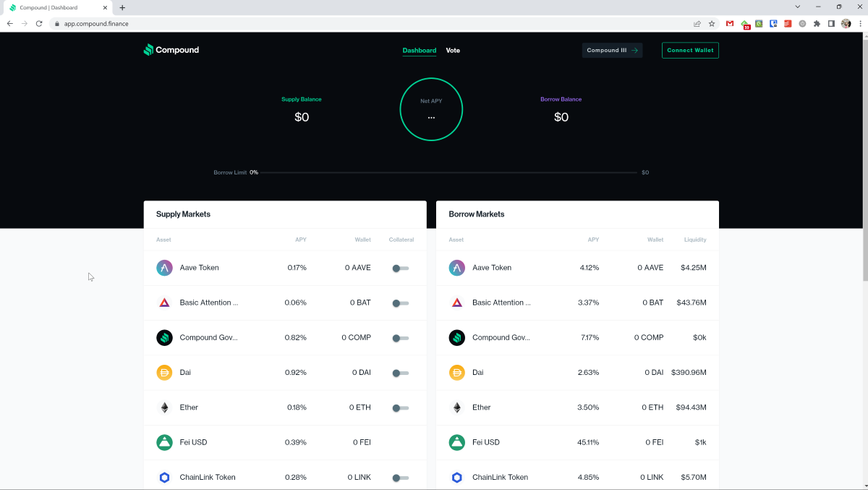
Task: Click Compound Governance icon in Borrow Markets
Action: 457,337
